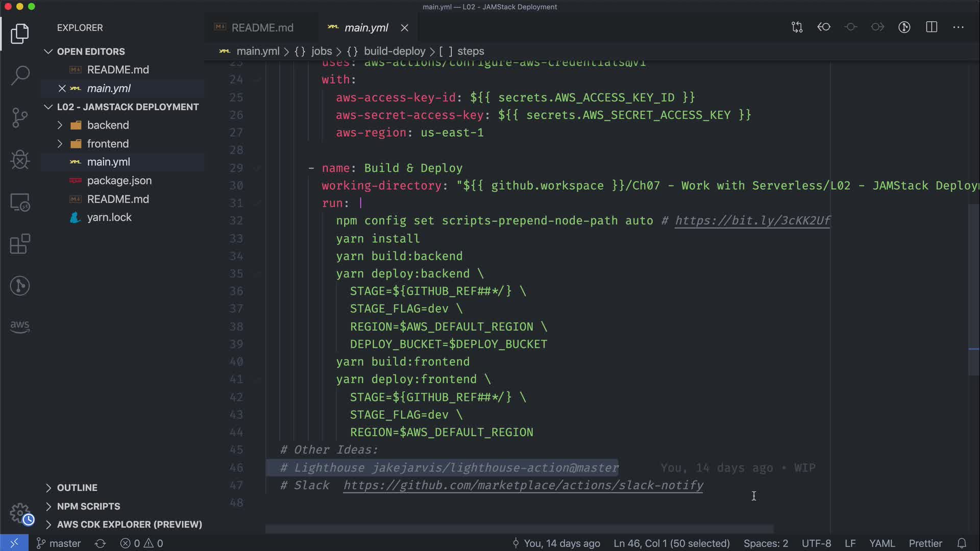980x551 pixels.
Task: Open the AWS toolkit panel
Action: 20,326
